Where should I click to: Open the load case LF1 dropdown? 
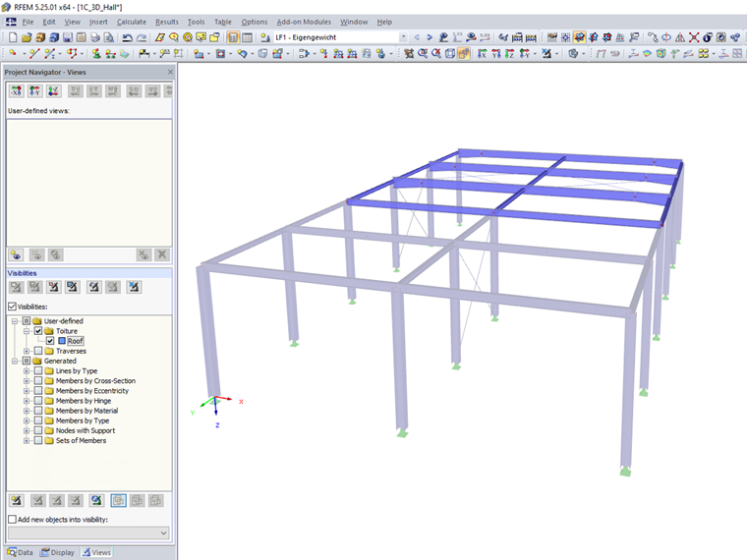click(403, 37)
